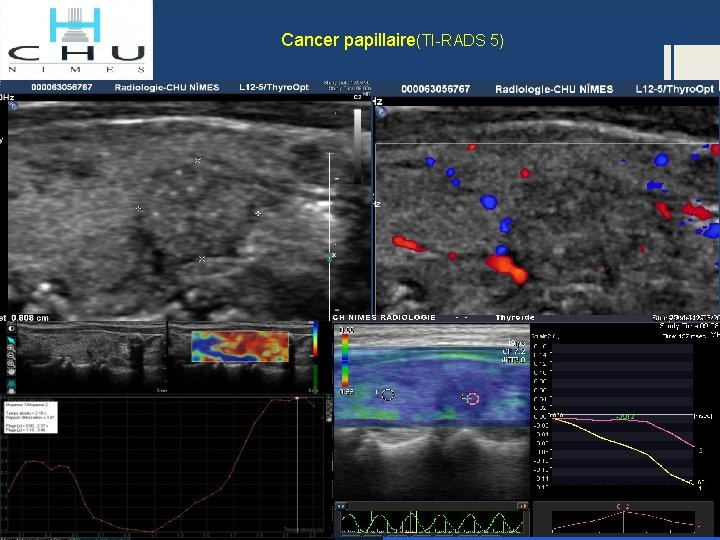
Task: Click the zoom in magnifier icon
Action: (x=11, y=349)
